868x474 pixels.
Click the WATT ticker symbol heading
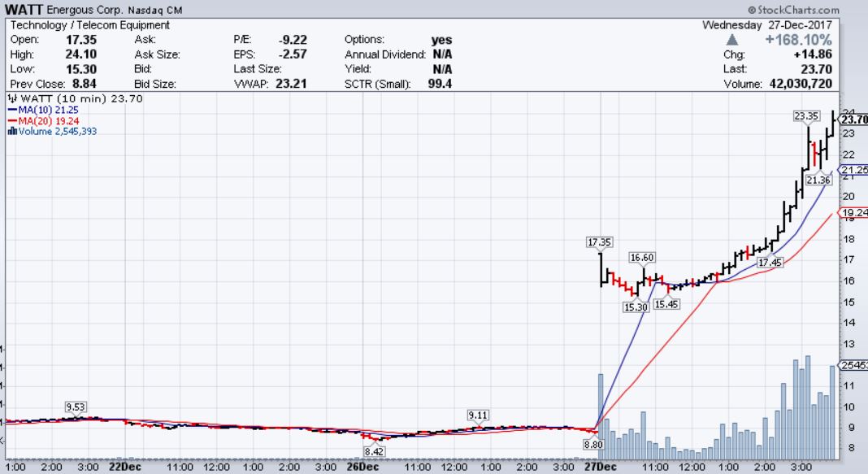[26, 10]
